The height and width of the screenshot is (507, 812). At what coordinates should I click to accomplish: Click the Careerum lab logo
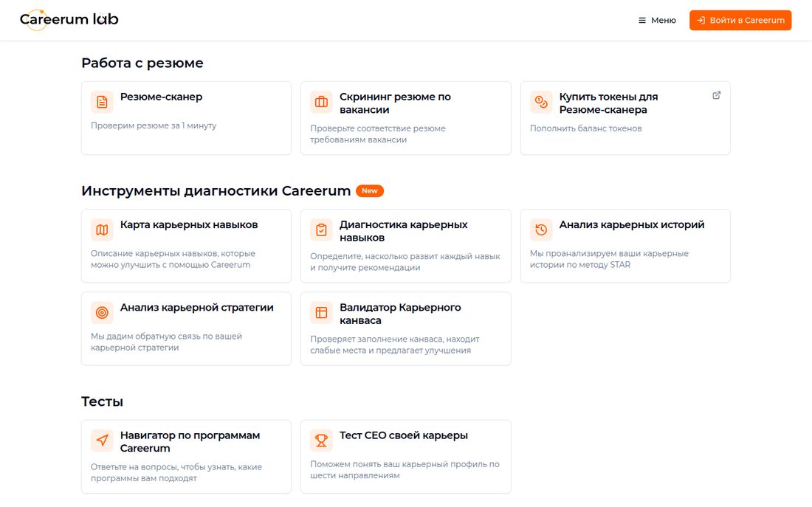(x=69, y=20)
